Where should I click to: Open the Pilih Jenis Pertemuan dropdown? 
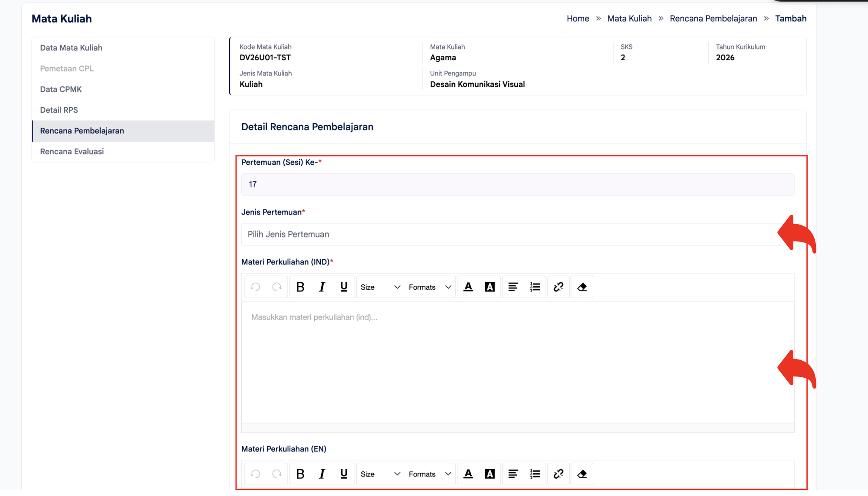(517, 235)
